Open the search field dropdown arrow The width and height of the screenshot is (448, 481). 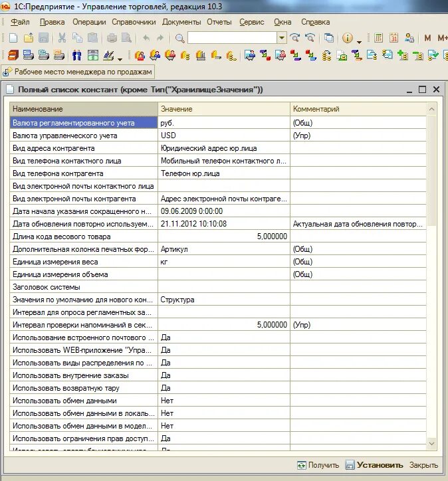(281, 38)
